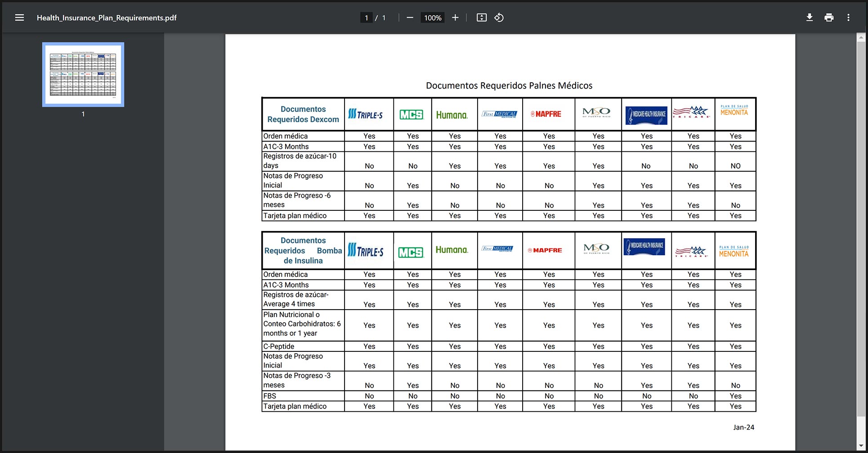Click the scrollbar up arrow
Image resolution: width=868 pixels, height=453 pixels.
point(861,38)
